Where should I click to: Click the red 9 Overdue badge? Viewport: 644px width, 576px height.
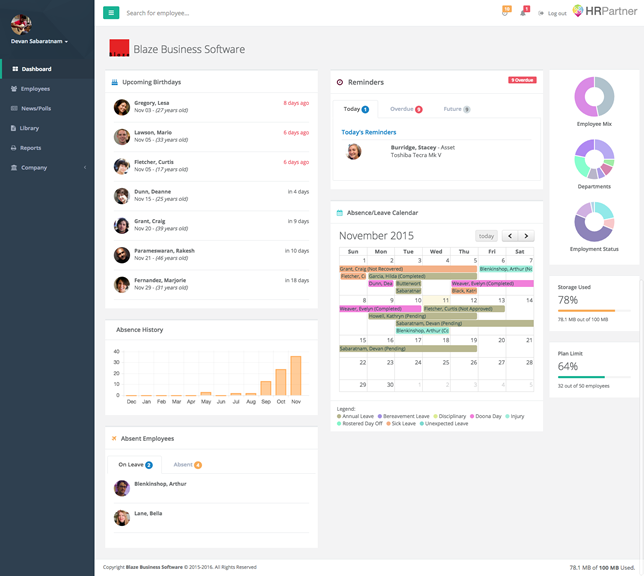(x=522, y=80)
